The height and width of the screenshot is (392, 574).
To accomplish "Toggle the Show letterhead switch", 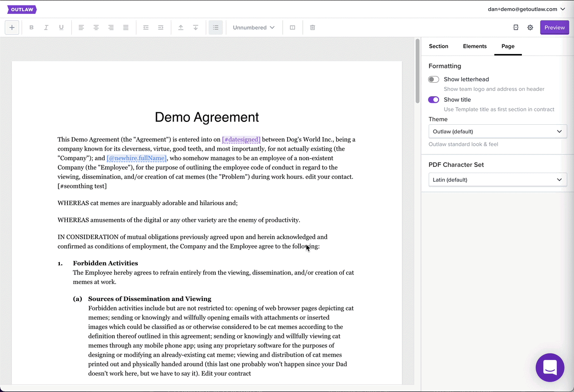I will click(434, 79).
